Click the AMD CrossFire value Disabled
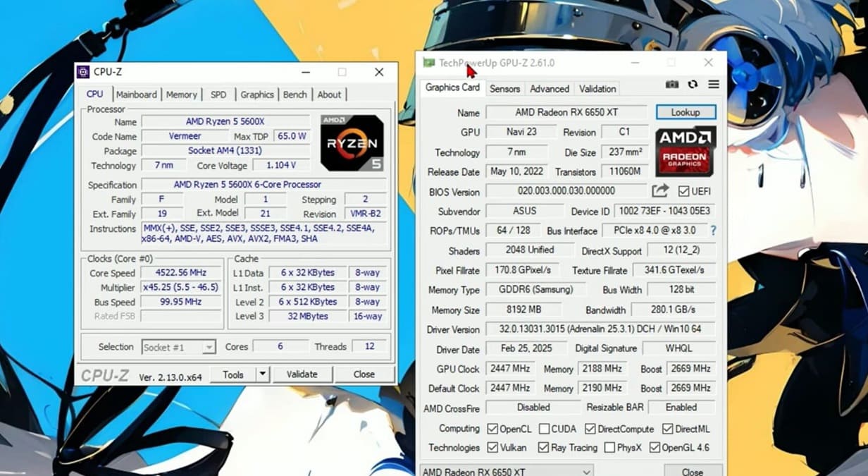Screen dimensions: 868x476 coord(533,407)
